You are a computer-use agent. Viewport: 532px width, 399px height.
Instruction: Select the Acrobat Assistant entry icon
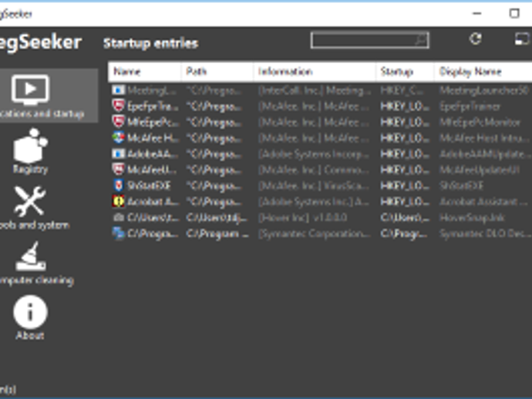click(x=119, y=201)
